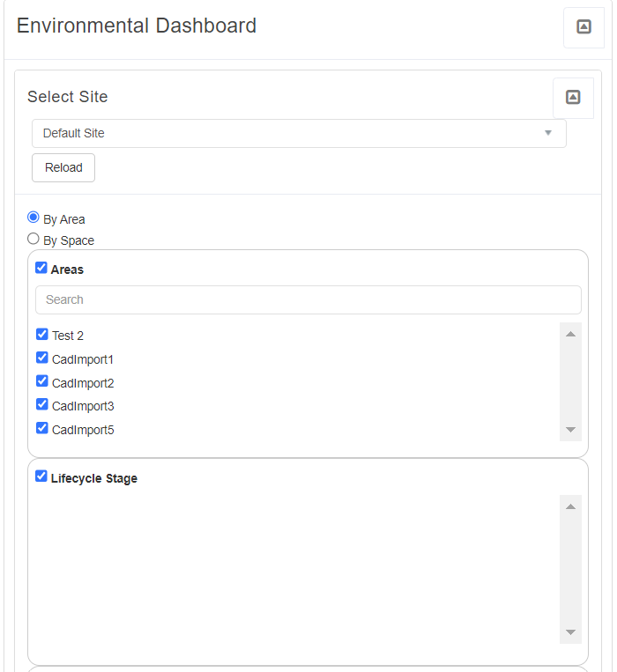Uncheck the Lifecycle Stage checkbox
617x672 pixels.
tap(41, 476)
